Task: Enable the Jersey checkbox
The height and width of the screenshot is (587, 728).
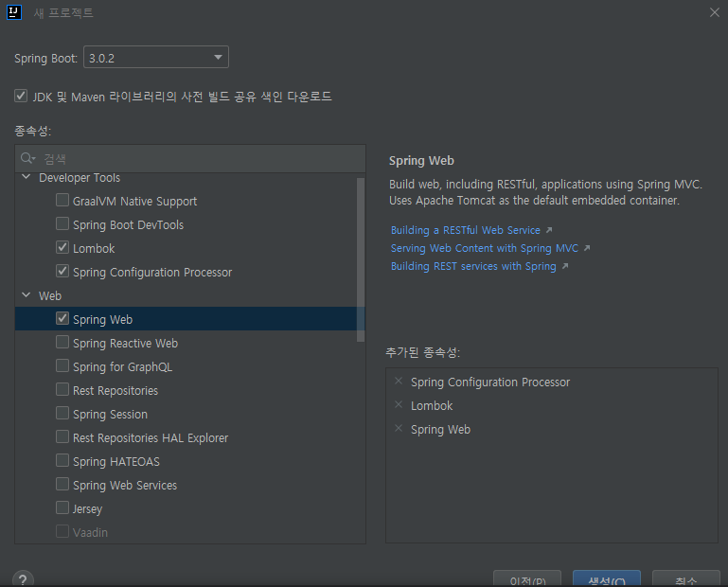Action: coord(62,508)
